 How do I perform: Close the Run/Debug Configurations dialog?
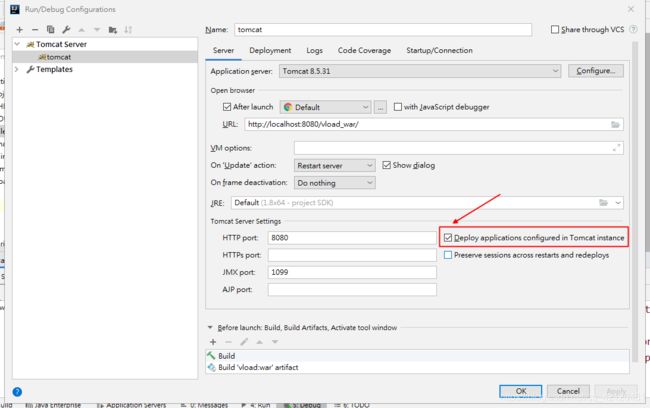pyautogui.click(x=631, y=9)
